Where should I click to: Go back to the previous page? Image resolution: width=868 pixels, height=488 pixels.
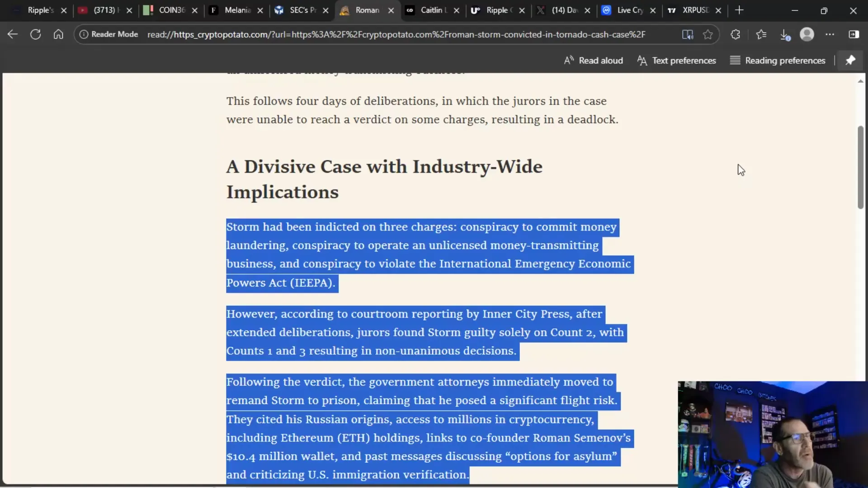(x=13, y=34)
